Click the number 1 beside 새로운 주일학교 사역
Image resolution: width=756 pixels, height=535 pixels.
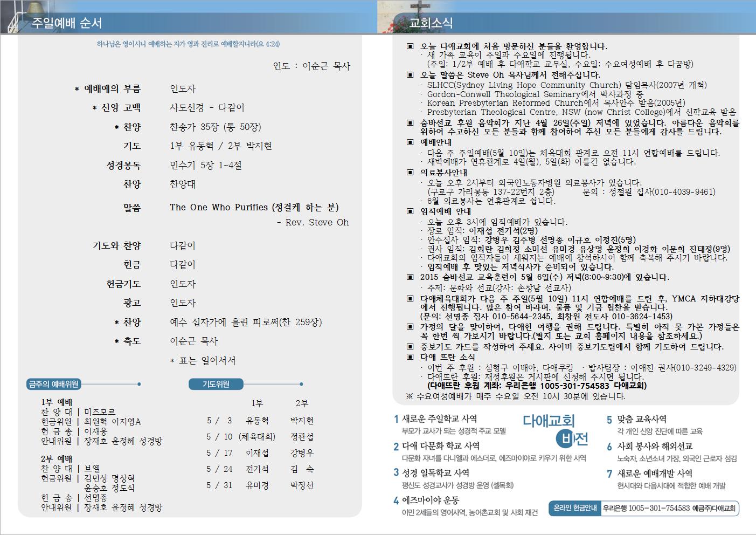tap(396, 419)
